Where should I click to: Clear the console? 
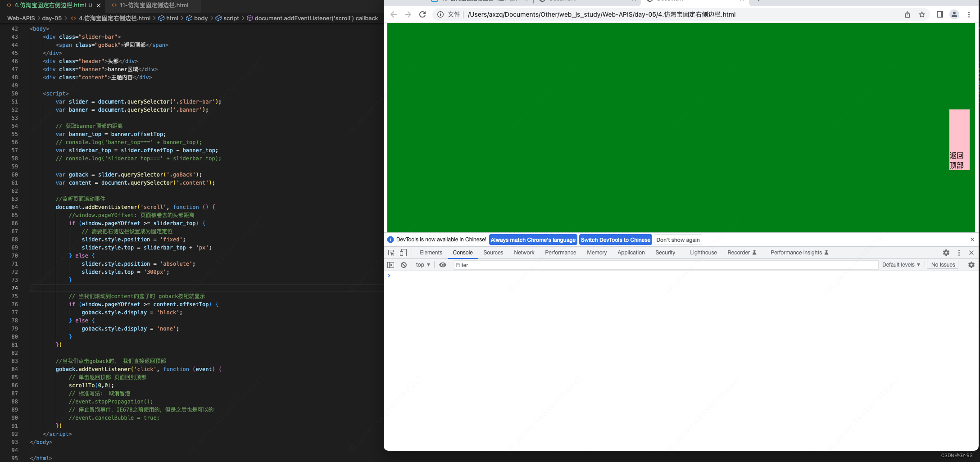pyautogui.click(x=404, y=265)
